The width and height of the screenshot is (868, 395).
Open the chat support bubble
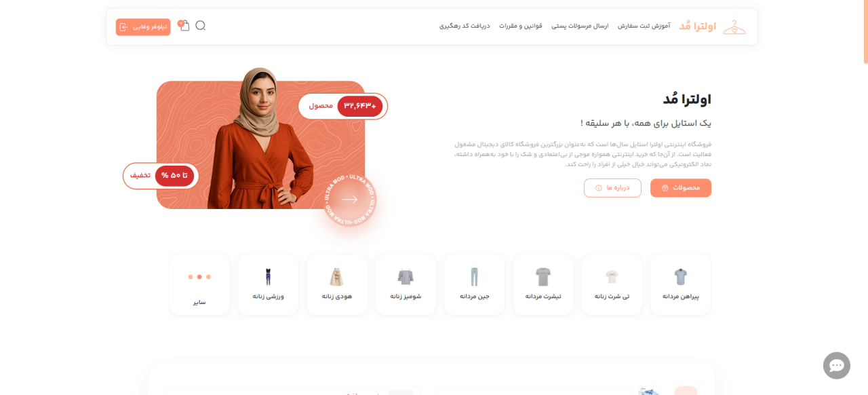point(837,366)
